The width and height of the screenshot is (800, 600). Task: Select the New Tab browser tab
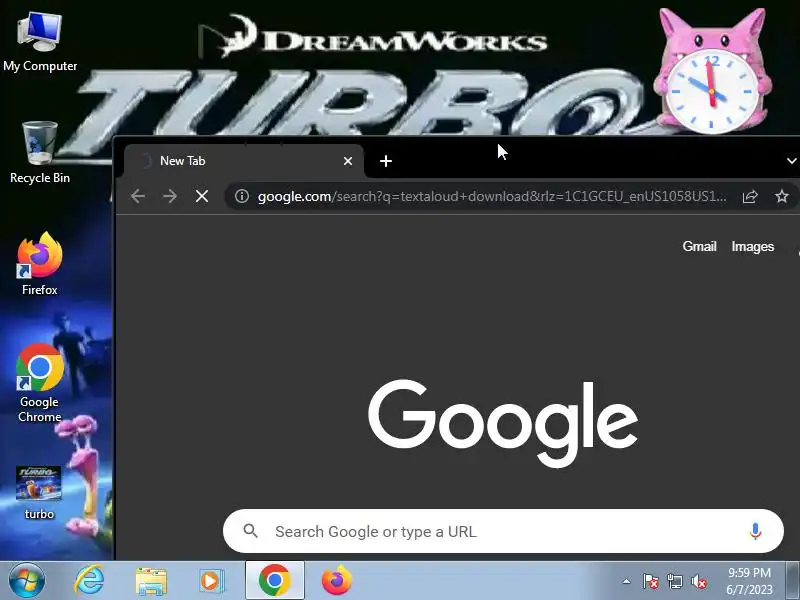pos(244,161)
